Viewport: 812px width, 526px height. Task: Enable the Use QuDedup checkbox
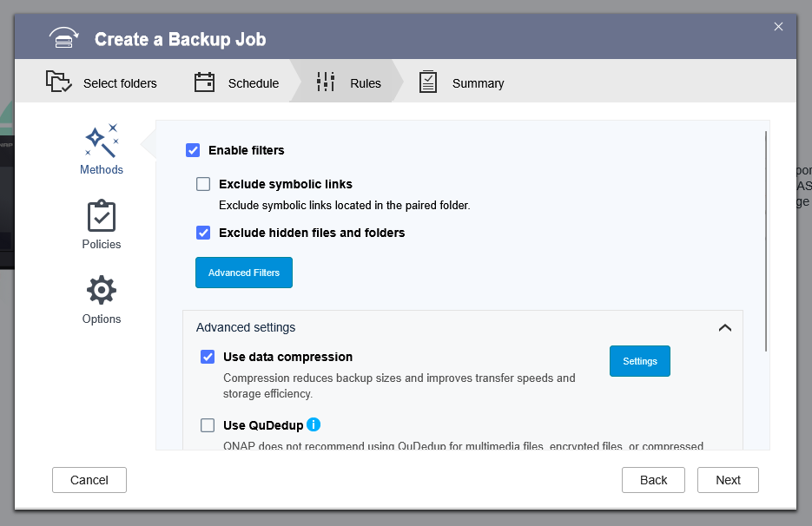[208, 425]
